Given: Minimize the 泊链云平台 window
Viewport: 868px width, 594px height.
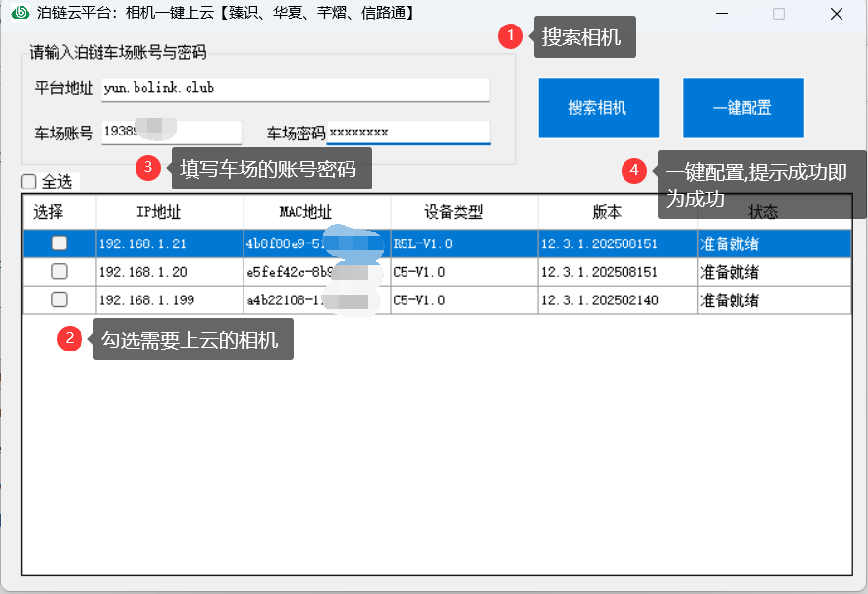Looking at the screenshot, I should coord(722,14).
